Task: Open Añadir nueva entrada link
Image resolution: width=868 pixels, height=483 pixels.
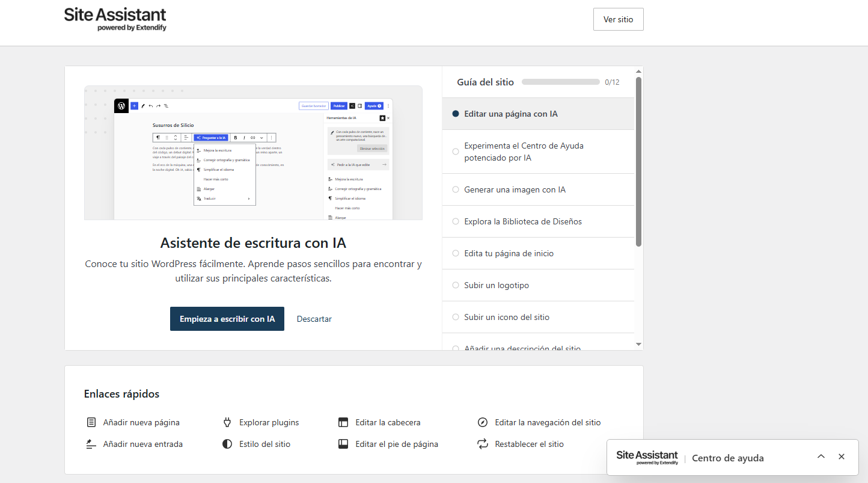Action: [x=143, y=444]
